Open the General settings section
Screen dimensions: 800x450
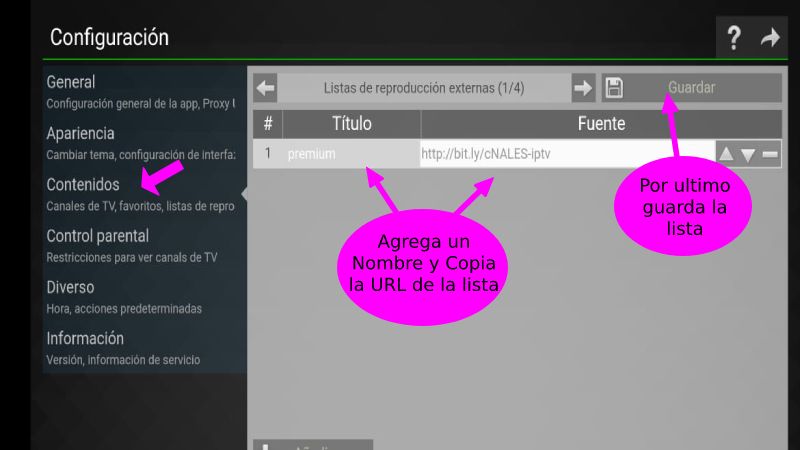coord(144,92)
